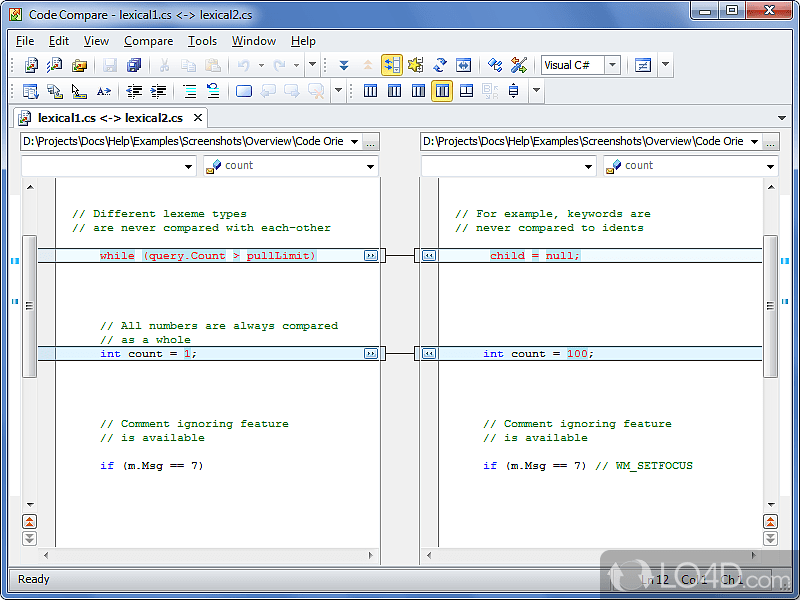Image resolution: width=800 pixels, height=600 pixels.
Task: Expand the right file path history dropdown
Action: pyautogui.click(x=754, y=142)
